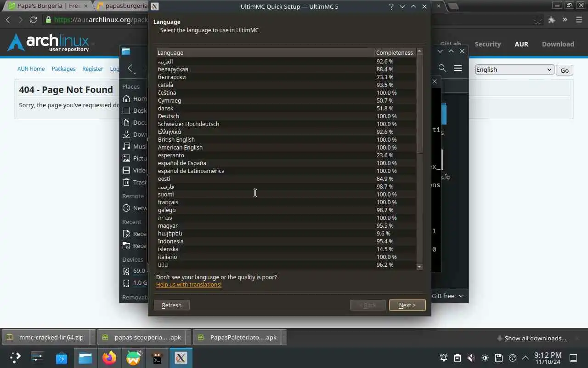The width and height of the screenshot is (588, 368).
Task: Switch to papasburgeria browser tab
Action: tap(122, 6)
